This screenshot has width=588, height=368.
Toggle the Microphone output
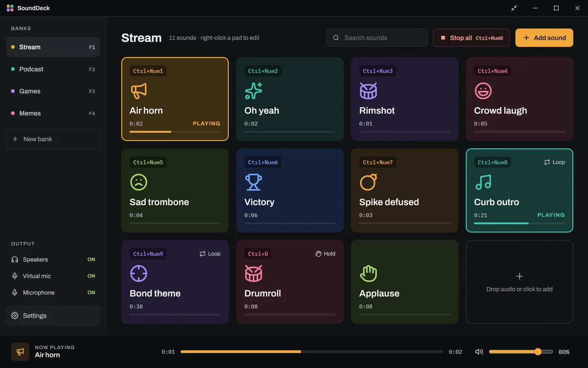(x=91, y=293)
